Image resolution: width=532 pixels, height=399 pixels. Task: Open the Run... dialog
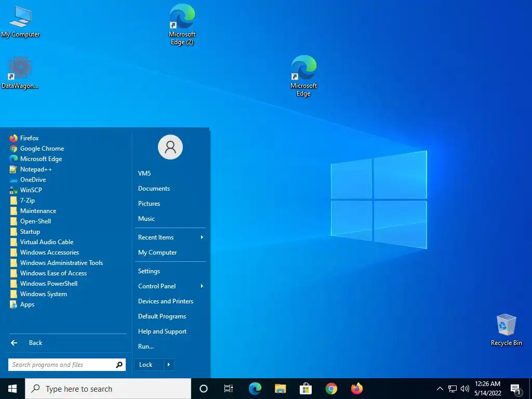[x=146, y=347]
